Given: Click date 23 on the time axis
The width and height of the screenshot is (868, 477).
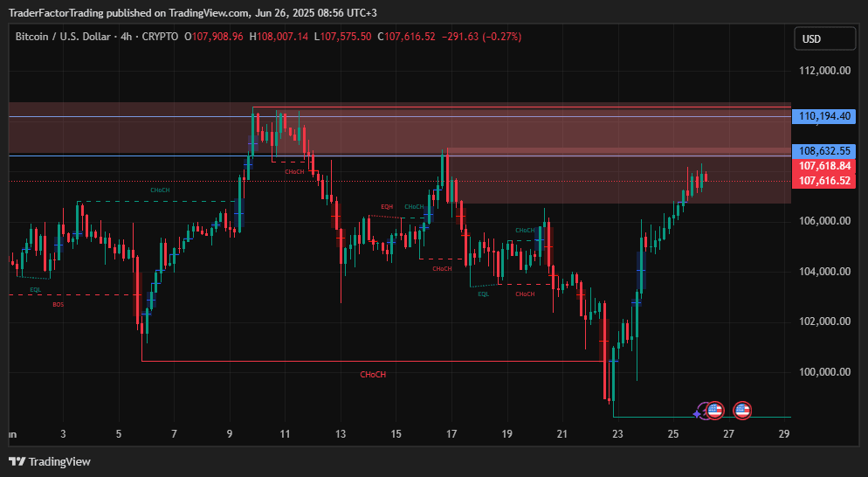Looking at the screenshot, I should (617, 434).
